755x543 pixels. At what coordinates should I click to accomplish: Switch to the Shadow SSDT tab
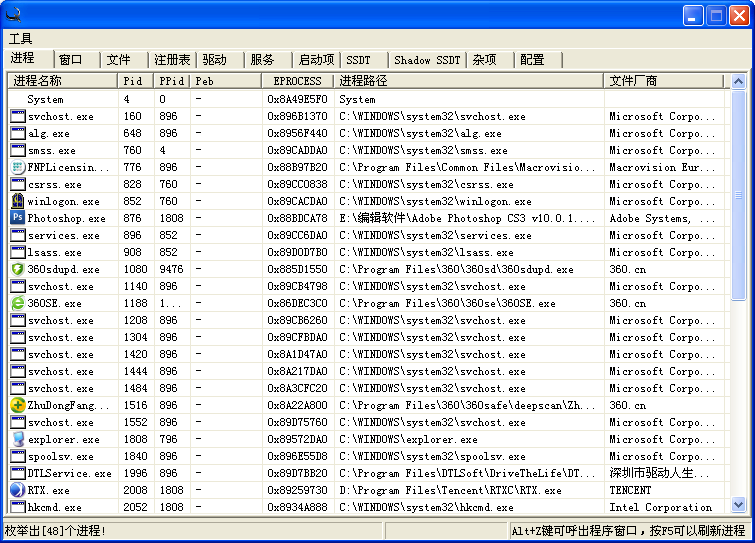coord(427,60)
